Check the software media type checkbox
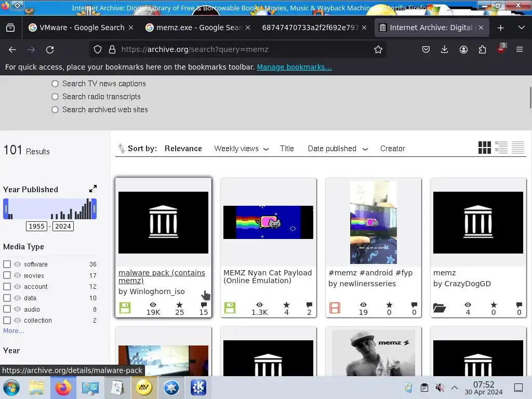The width and height of the screenshot is (532, 399). (7, 264)
